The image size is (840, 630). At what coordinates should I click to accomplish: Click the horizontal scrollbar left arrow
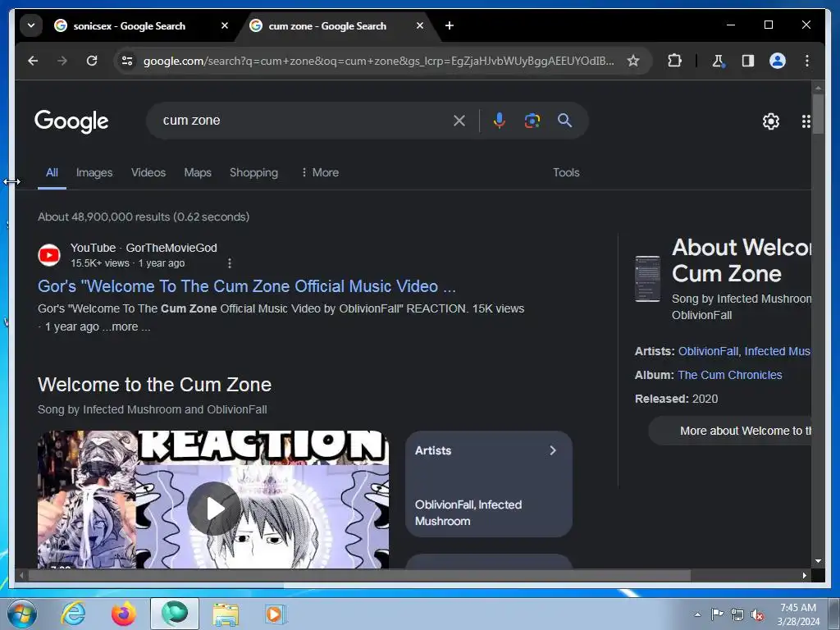click(x=21, y=575)
